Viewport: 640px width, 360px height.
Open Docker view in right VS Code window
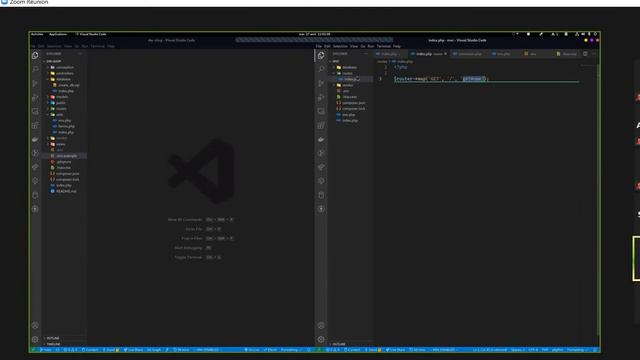click(x=321, y=139)
